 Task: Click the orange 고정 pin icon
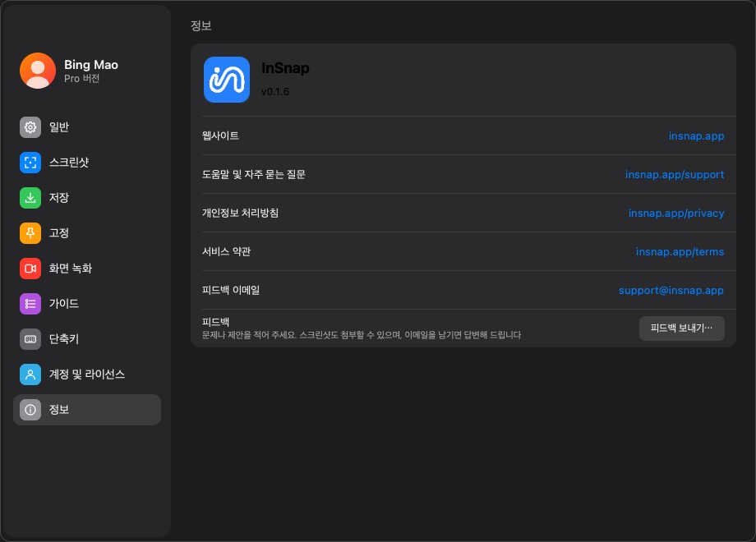(30, 233)
